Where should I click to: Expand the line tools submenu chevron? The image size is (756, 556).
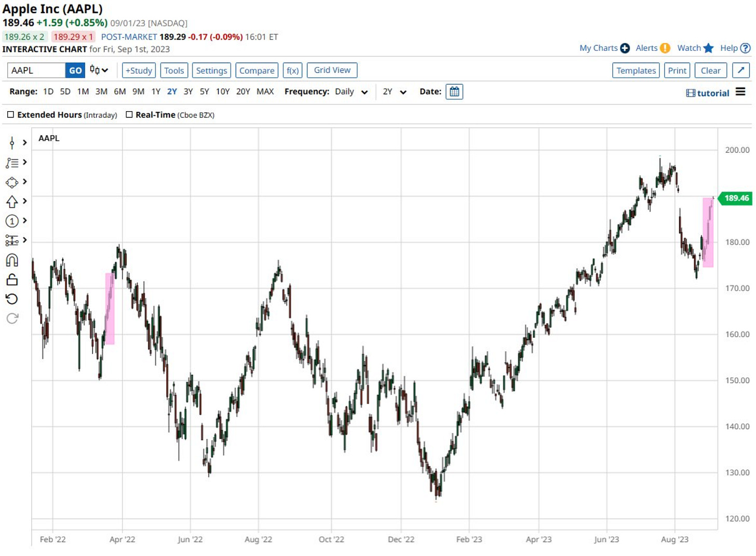coord(25,143)
